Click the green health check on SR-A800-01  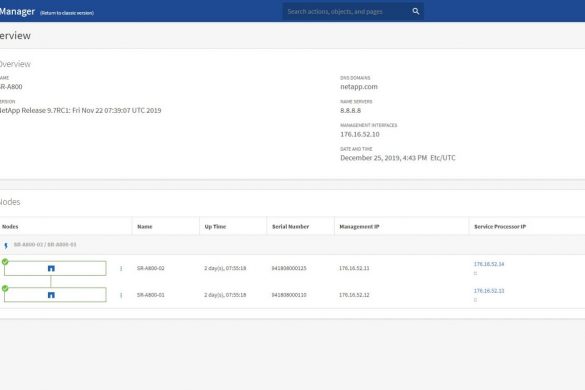[5, 288]
